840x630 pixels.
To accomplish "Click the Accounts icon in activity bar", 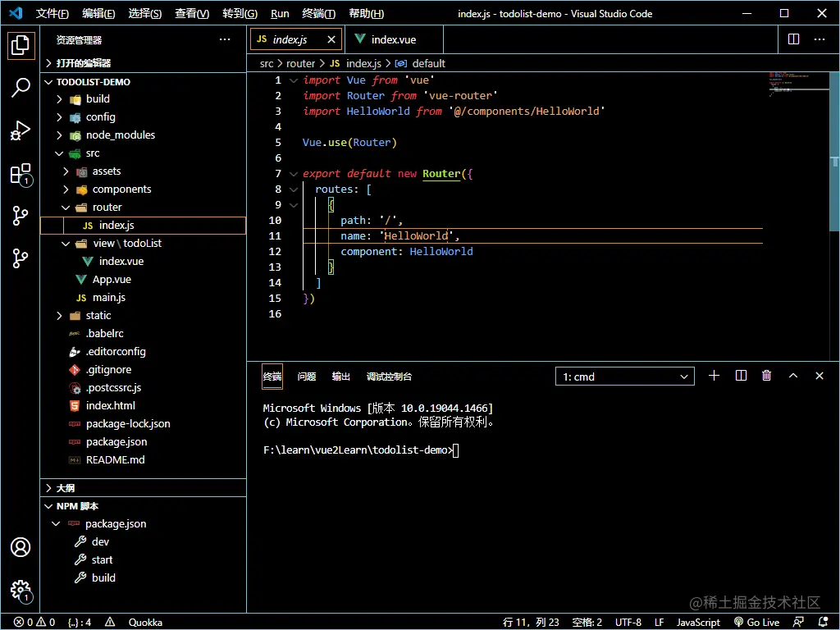I will 21,547.
